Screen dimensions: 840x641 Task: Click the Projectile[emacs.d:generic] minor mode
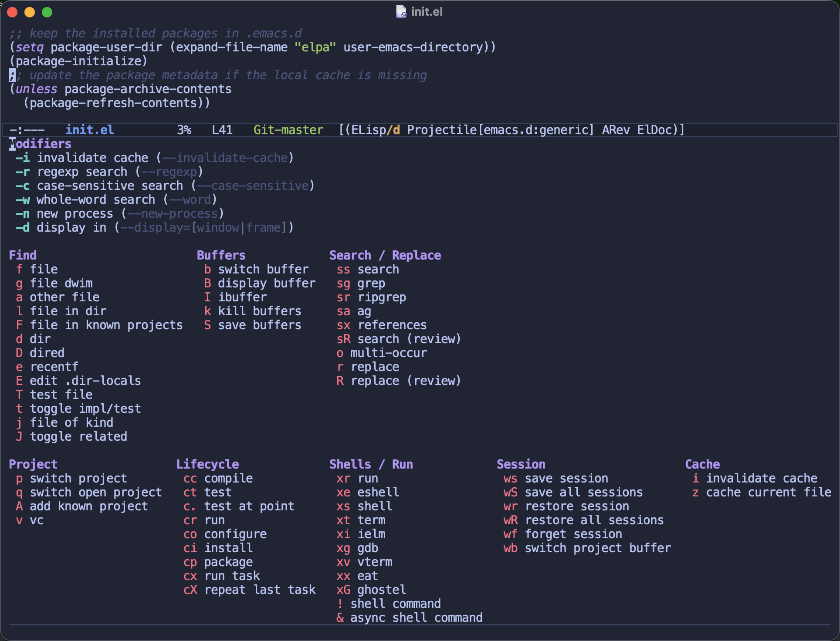tap(501, 130)
